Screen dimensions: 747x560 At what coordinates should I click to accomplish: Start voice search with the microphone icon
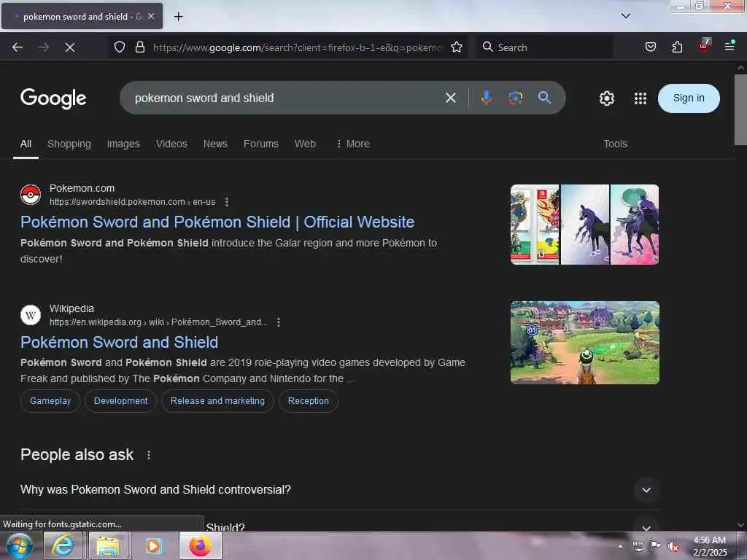coord(486,98)
